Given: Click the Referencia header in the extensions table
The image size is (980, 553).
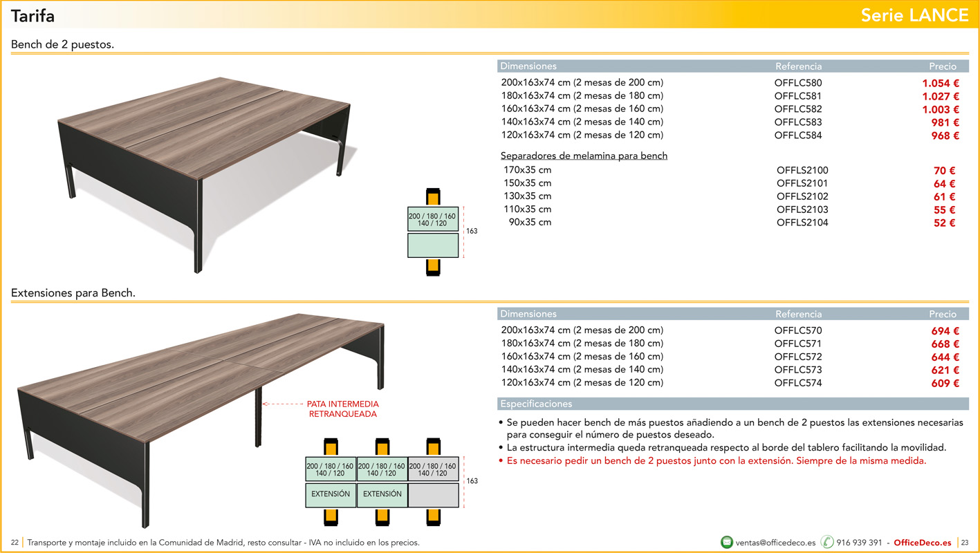Looking at the screenshot, I should point(798,314).
